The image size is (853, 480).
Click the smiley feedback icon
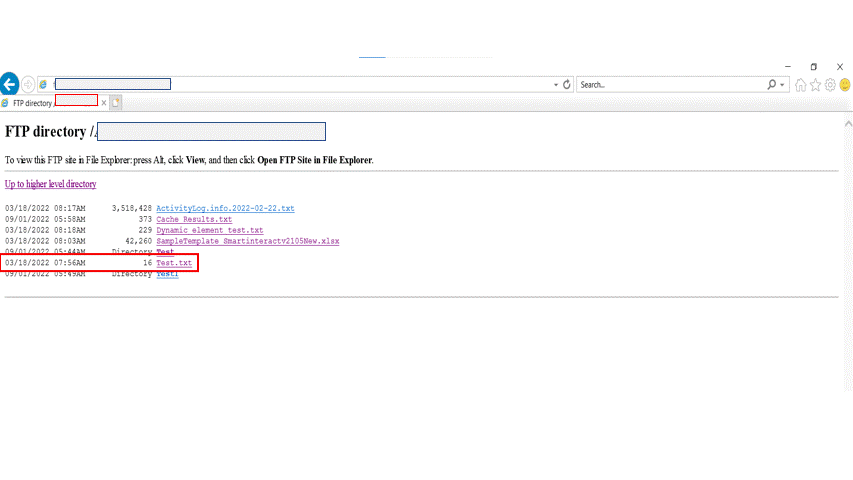[x=845, y=85]
